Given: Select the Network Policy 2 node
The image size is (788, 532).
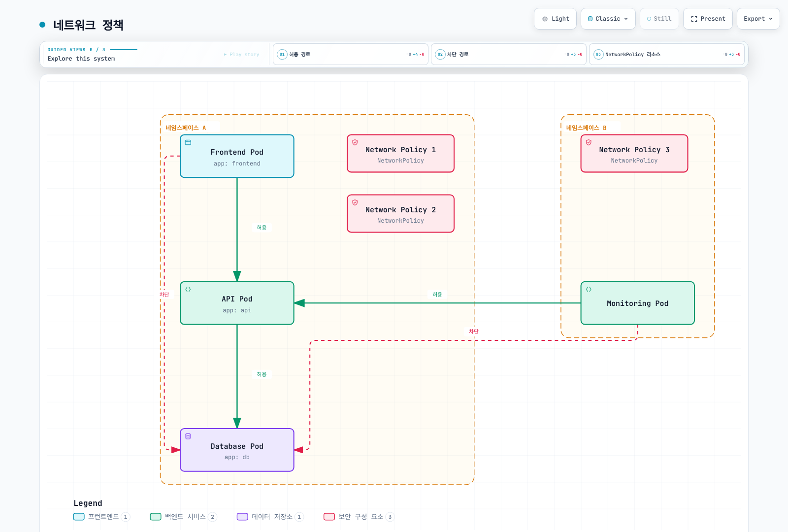Looking at the screenshot, I should pyautogui.click(x=400, y=213).
